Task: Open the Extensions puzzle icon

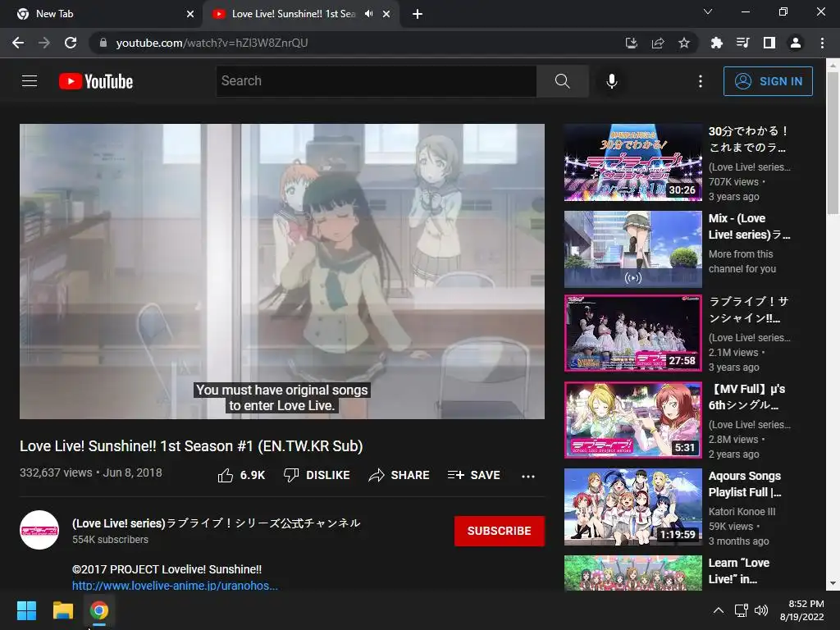Action: coord(716,43)
